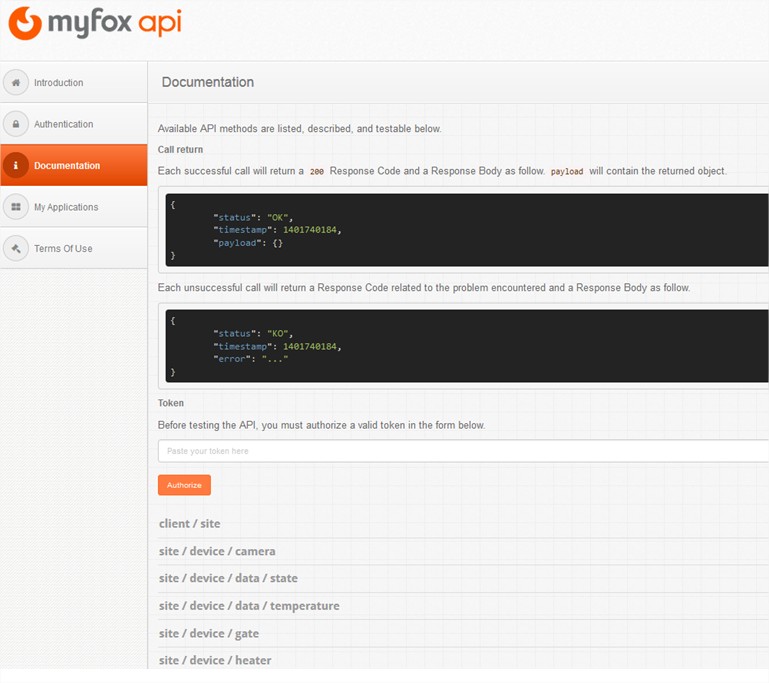Click the "status": "KO" code line
Image resolution: width=769 pixels, height=683 pixels.
point(253,334)
